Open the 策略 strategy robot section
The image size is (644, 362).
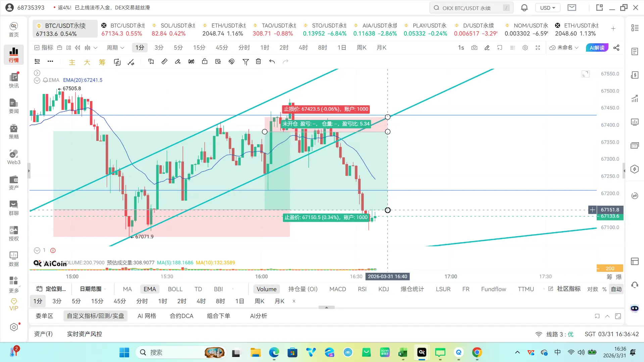click(x=14, y=132)
